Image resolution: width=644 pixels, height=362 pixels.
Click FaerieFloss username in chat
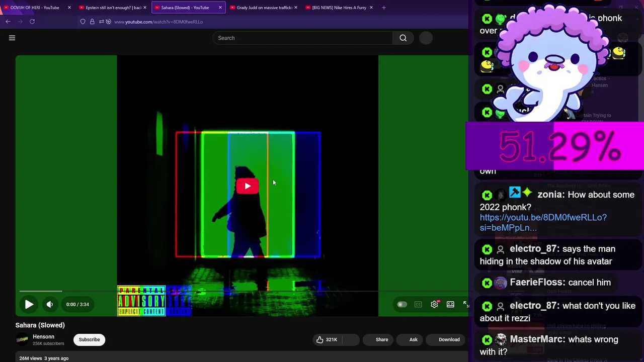click(x=537, y=283)
